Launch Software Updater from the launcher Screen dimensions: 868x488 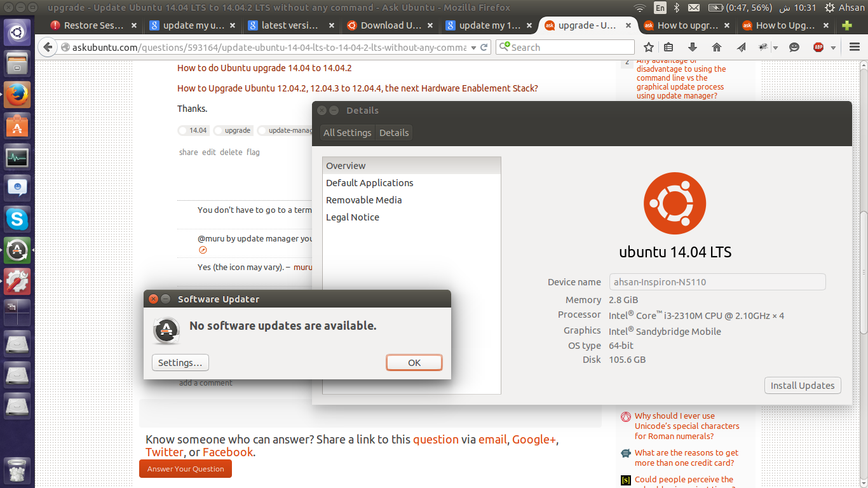coord(16,250)
